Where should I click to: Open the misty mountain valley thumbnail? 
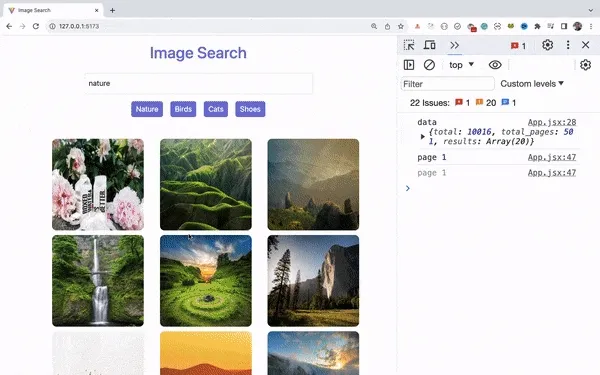tap(313, 184)
